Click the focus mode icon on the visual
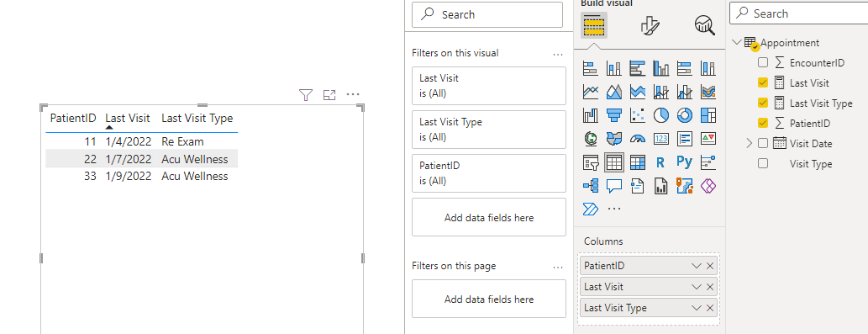 click(x=329, y=95)
